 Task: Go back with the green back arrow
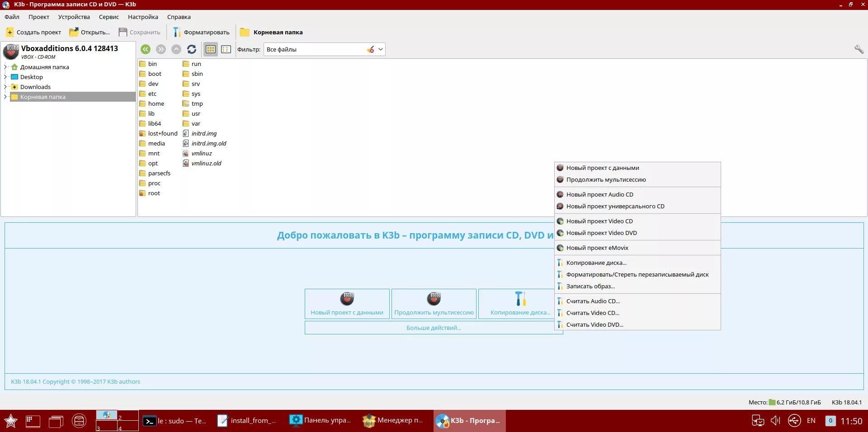(146, 49)
